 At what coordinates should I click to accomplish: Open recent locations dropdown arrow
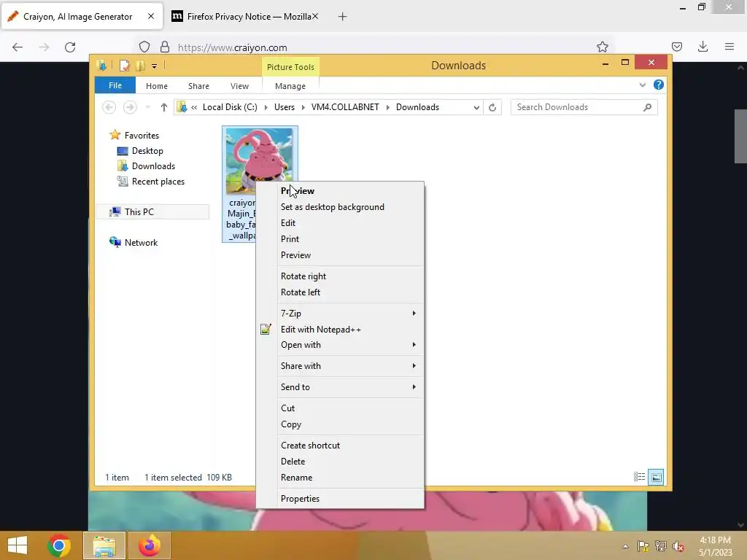coord(147,107)
